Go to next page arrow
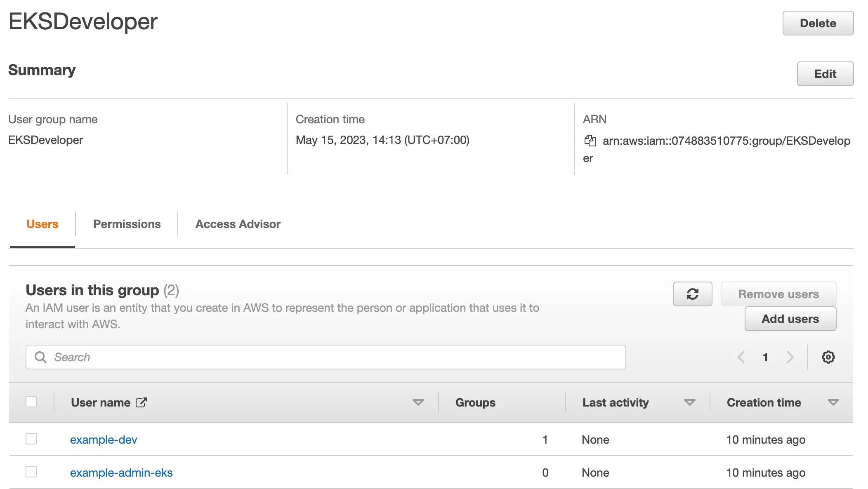This screenshot has height=489, width=868. click(790, 357)
